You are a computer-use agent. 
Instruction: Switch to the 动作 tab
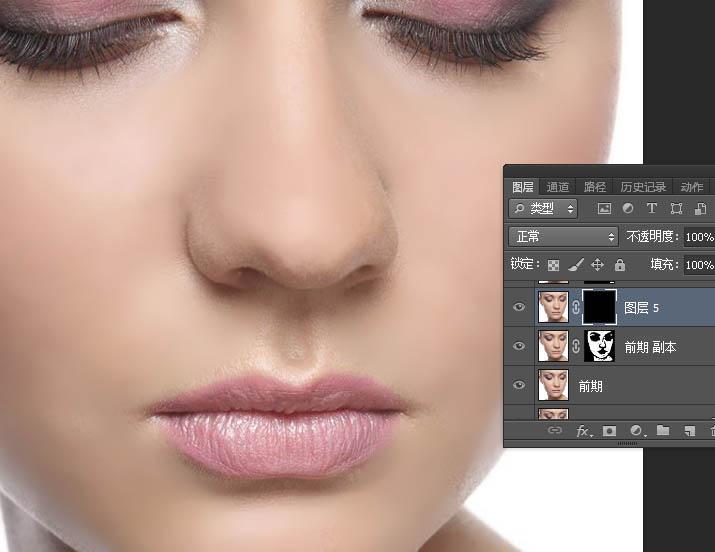[x=692, y=187]
